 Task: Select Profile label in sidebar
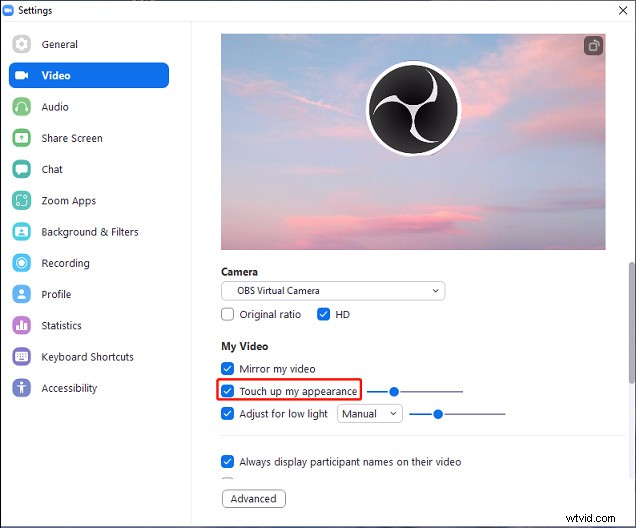coord(56,294)
